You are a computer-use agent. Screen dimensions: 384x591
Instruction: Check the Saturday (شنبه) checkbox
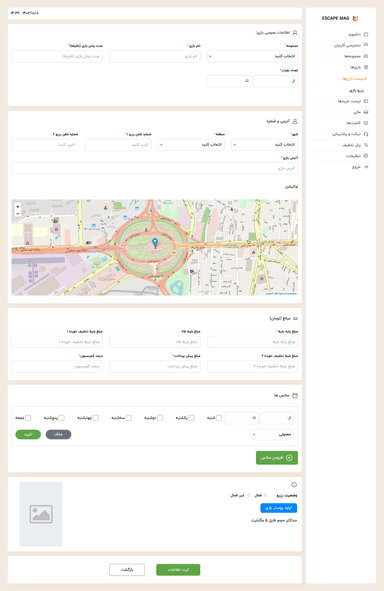click(x=219, y=418)
